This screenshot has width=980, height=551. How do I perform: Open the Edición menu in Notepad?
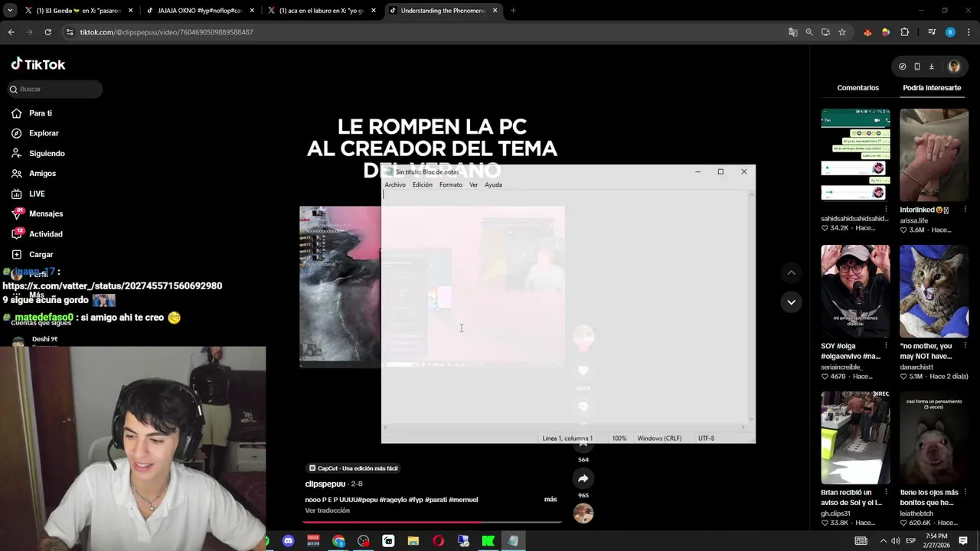pyautogui.click(x=423, y=184)
